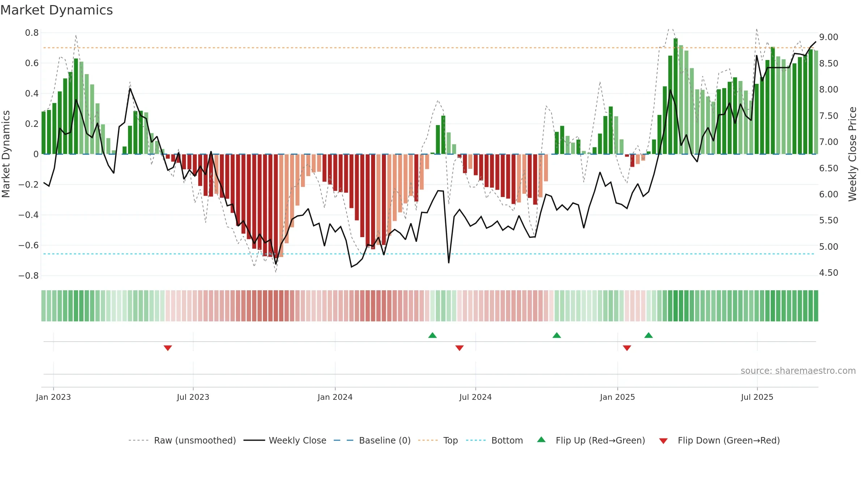
Task: Click the red flip-down marker just before Jul 2024
Action: pos(459,348)
